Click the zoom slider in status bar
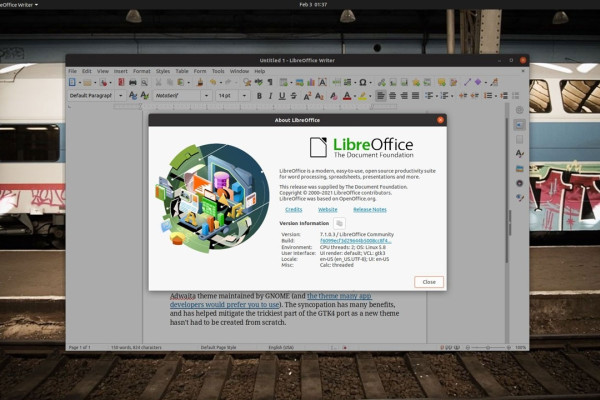600x400 pixels. click(488, 347)
